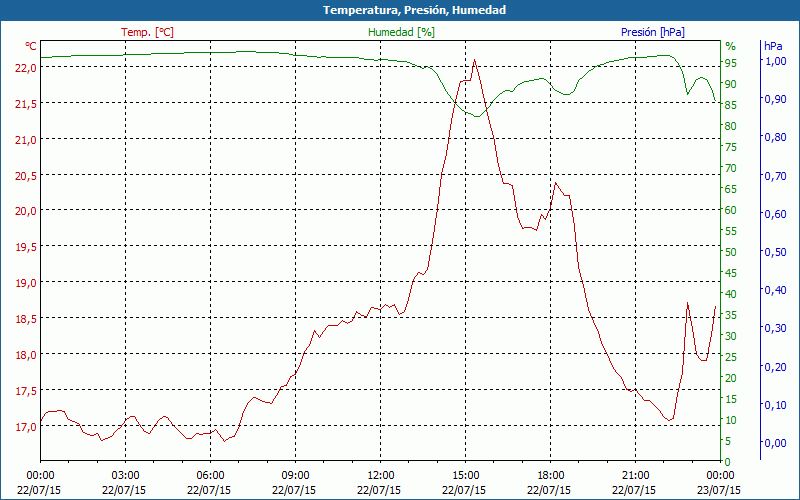
Task: Click the 1,00 pressure axis value
Action: point(775,61)
